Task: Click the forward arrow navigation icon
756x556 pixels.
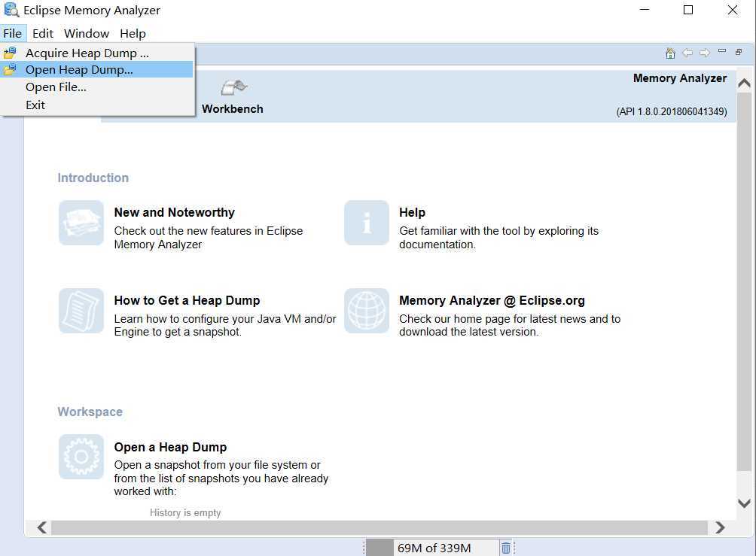Action: point(705,53)
